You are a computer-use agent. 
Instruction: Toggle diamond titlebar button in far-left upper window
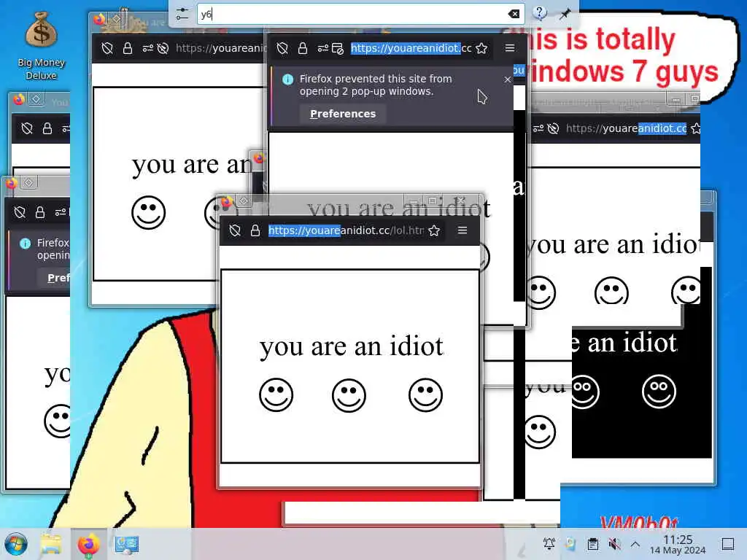pyautogui.click(x=36, y=99)
